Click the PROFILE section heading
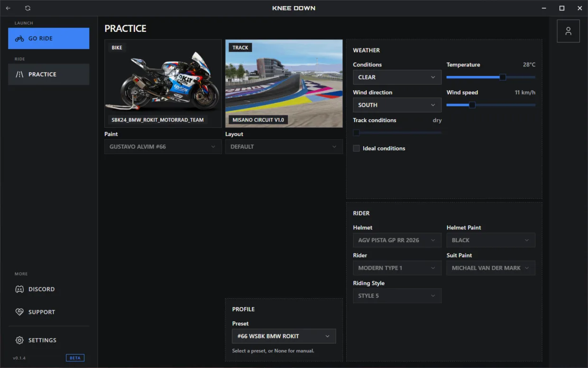 point(243,309)
